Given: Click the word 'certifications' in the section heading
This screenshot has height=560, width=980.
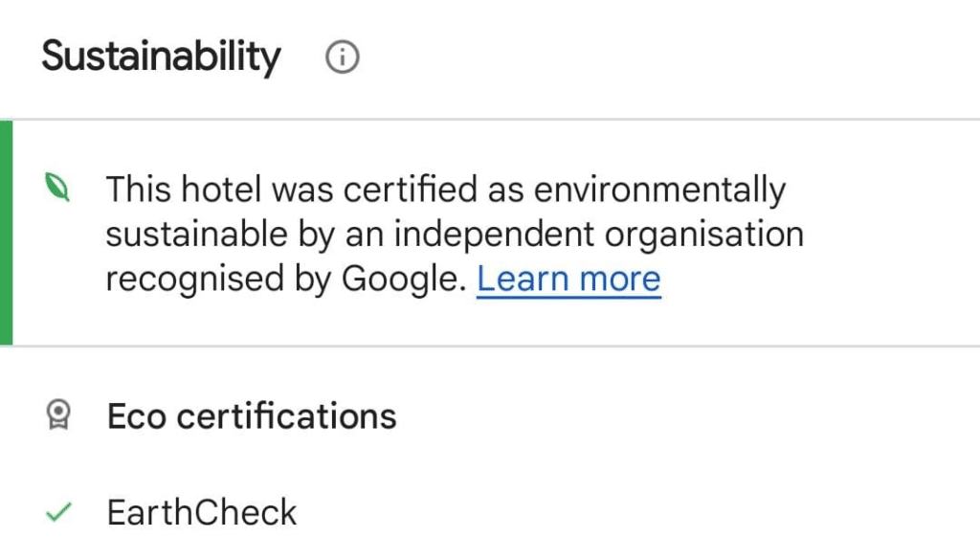Looking at the screenshot, I should (286, 416).
